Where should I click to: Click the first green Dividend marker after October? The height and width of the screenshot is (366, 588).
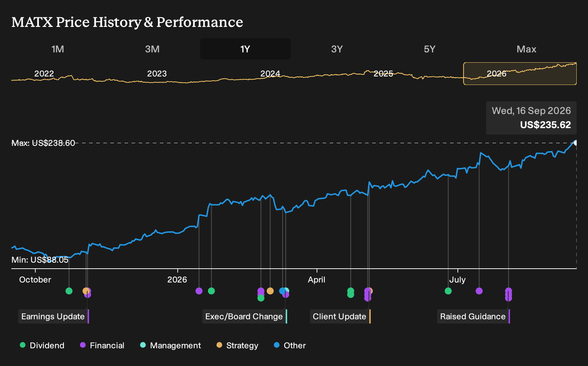69,291
